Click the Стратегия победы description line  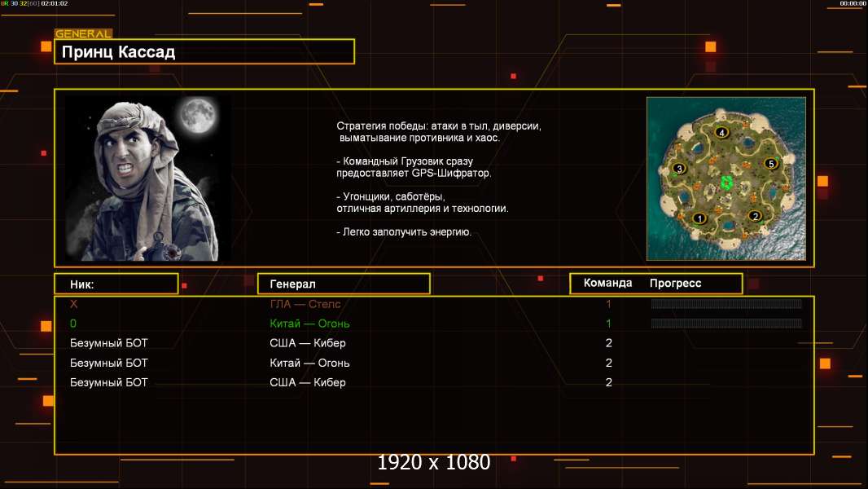pyautogui.click(x=439, y=126)
